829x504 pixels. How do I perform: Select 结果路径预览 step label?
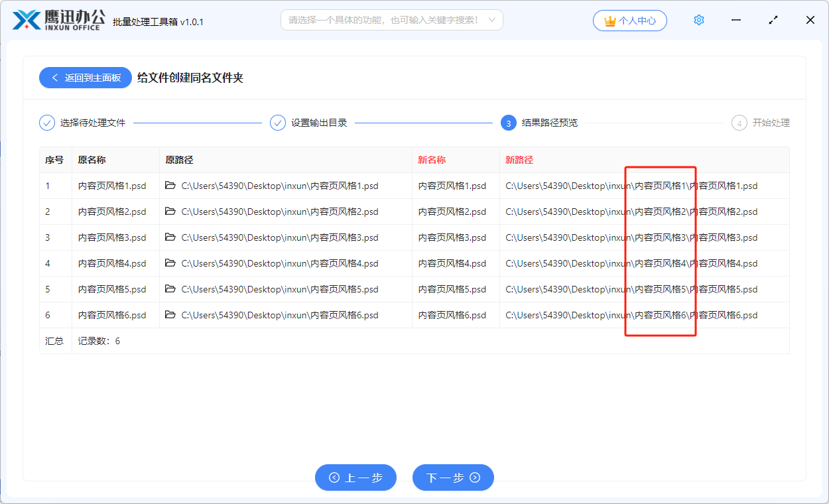point(550,123)
